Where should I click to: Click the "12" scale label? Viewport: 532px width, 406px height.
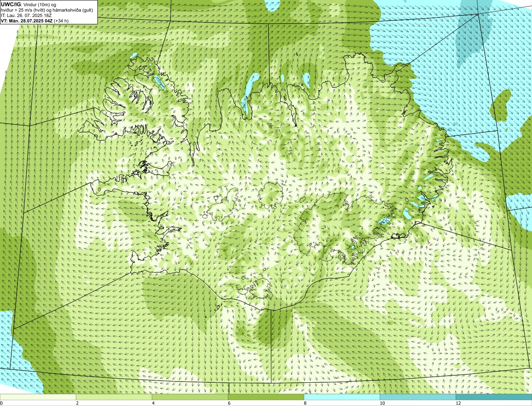point(458,403)
